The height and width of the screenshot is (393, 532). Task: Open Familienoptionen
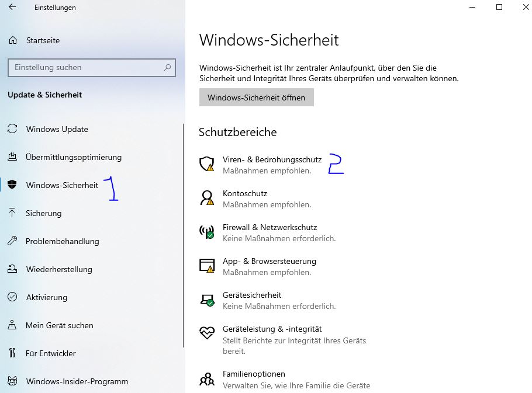click(x=254, y=374)
